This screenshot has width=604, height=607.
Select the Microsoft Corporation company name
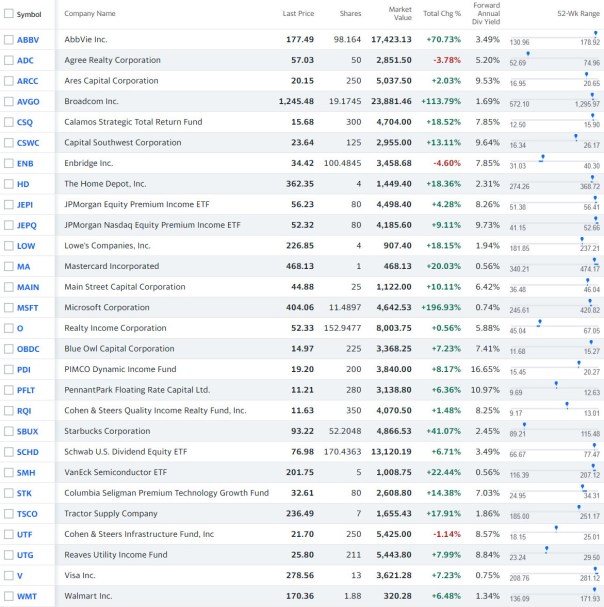[107, 307]
